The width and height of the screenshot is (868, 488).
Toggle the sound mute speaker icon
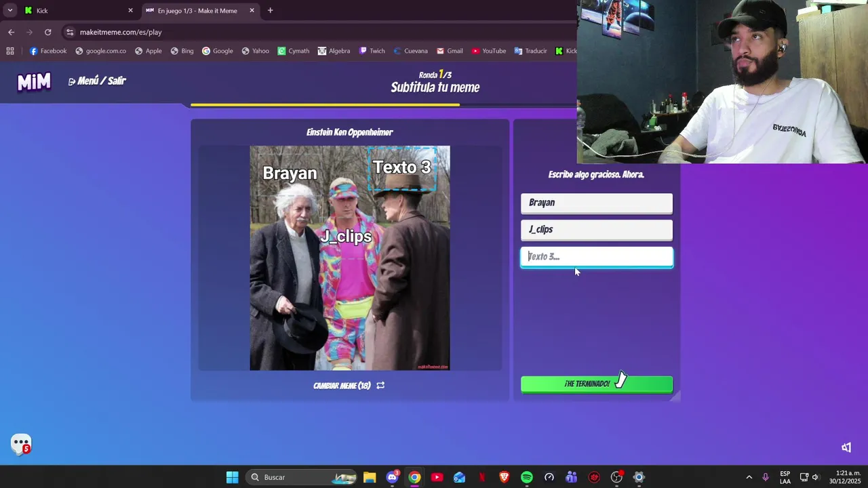tap(846, 447)
